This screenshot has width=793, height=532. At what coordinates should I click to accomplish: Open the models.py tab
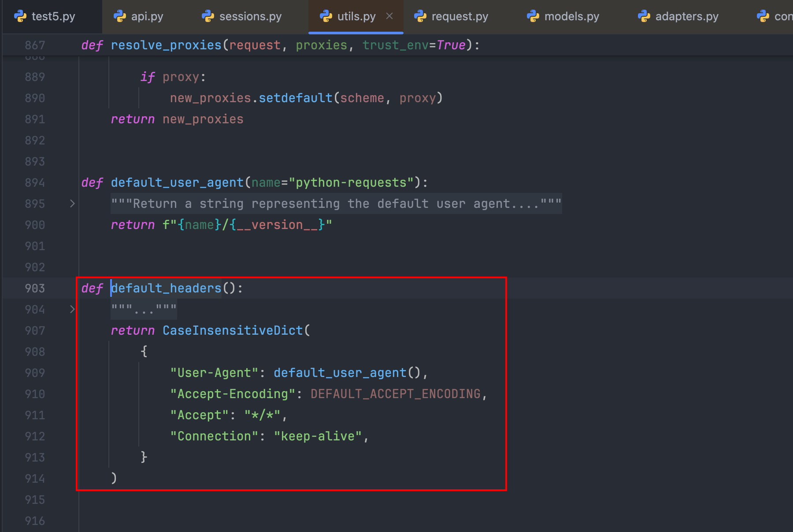(571, 17)
